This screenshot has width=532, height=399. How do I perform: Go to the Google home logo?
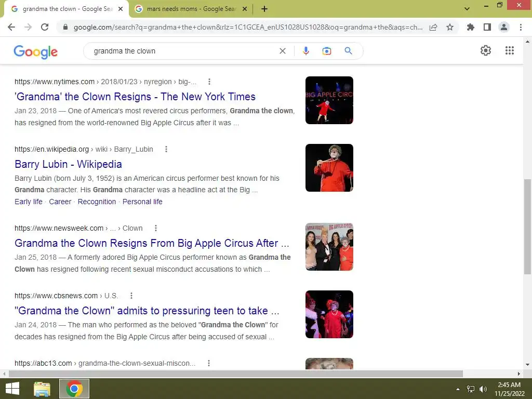click(36, 52)
